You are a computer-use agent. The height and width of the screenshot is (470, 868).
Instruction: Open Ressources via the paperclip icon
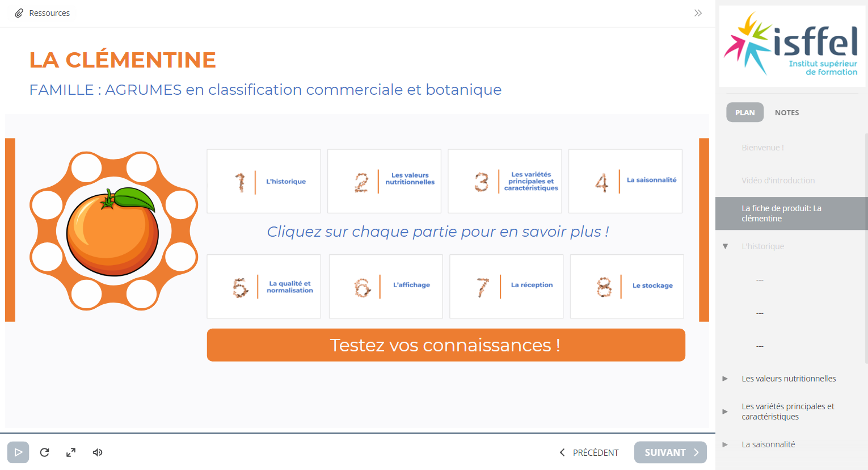coord(43,12)
